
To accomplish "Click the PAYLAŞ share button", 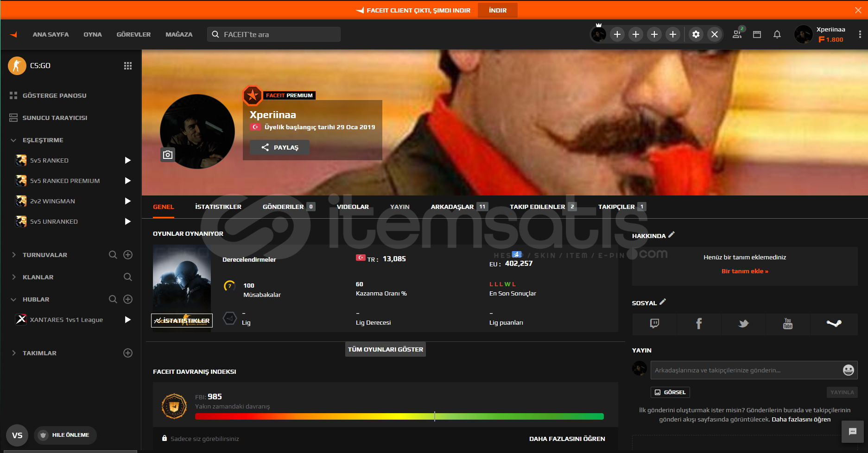I will (x=279, y=147).
